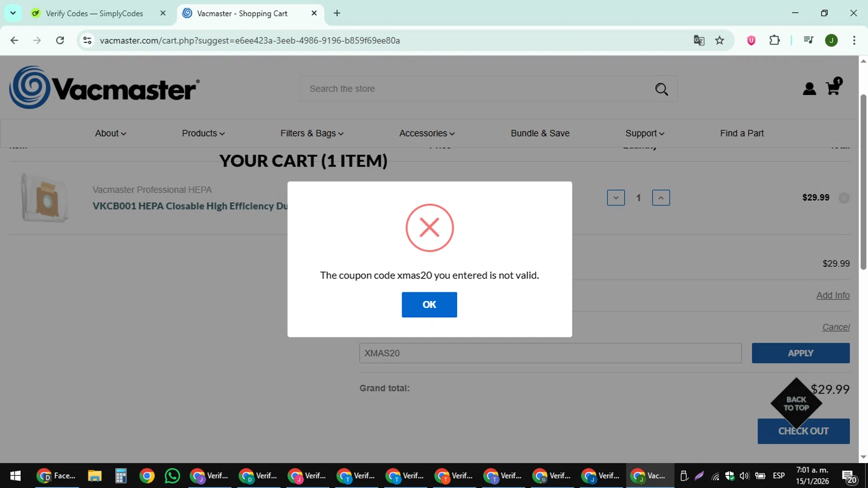Viewport: 868px width, 488px height.
Task: Click the search magnifier icon
Action: pyautogui.click(x=661, y=89)
